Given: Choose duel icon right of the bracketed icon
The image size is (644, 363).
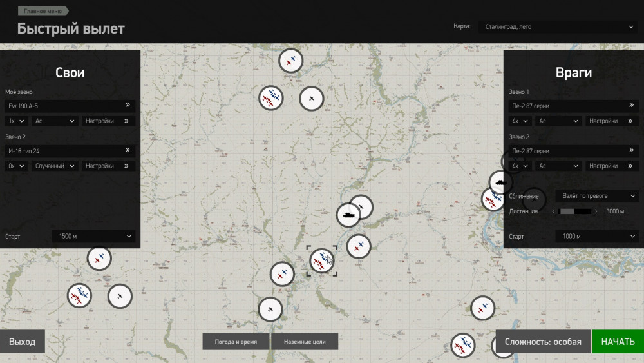Looking at the screenshot, I should tap(359, 247).
